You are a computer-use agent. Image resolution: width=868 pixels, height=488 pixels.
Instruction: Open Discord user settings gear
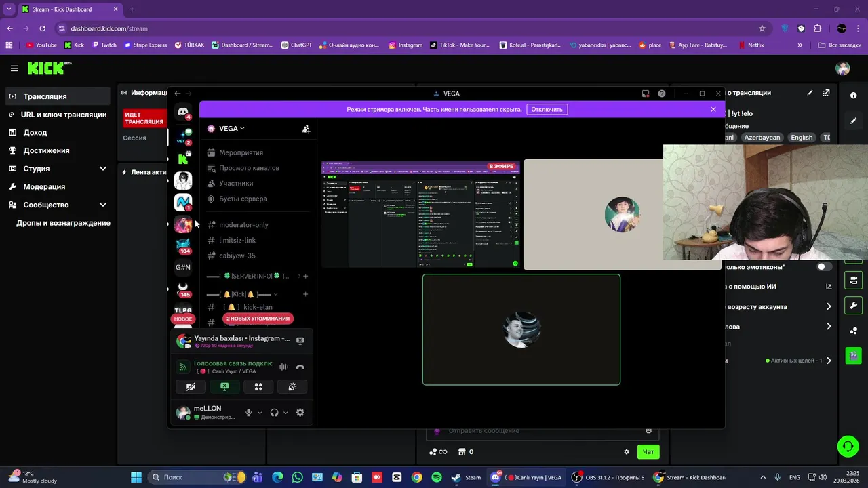(300, 412)
